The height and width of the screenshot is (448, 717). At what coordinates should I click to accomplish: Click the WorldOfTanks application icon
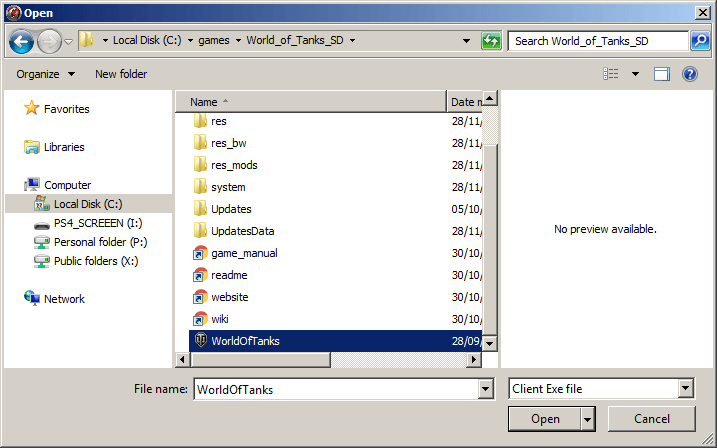[x=200, y=340]
